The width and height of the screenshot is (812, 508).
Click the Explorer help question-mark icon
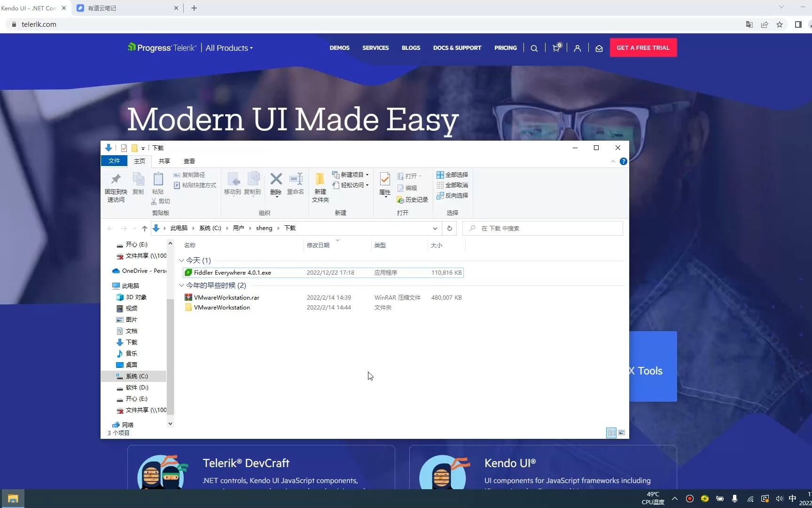pos(624,161)
